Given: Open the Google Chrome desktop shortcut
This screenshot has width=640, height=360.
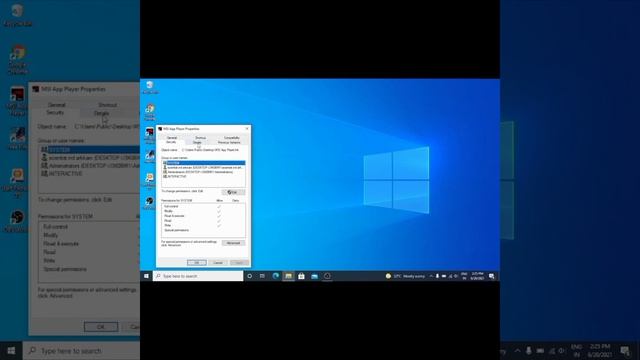Looking at the screenshot, I should pyautogui.click(x=150, y=111).
